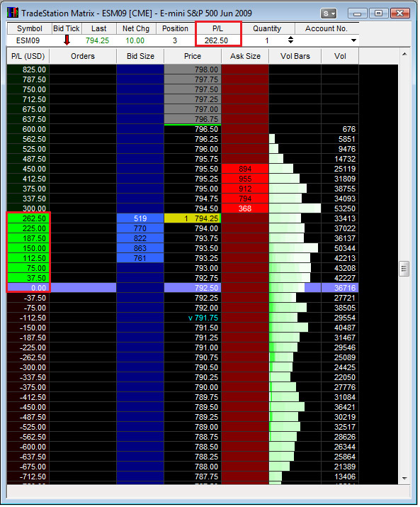Click ask size cell 794

click(x=245, y=199)
